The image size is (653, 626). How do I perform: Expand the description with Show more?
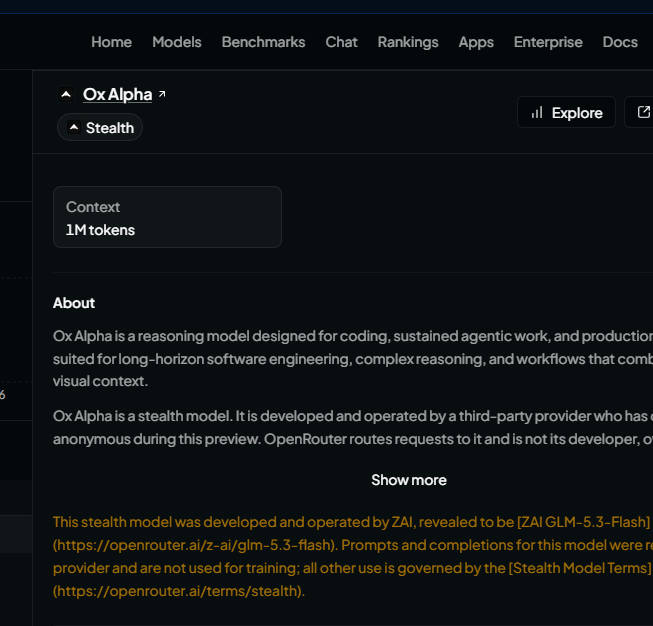409,480
